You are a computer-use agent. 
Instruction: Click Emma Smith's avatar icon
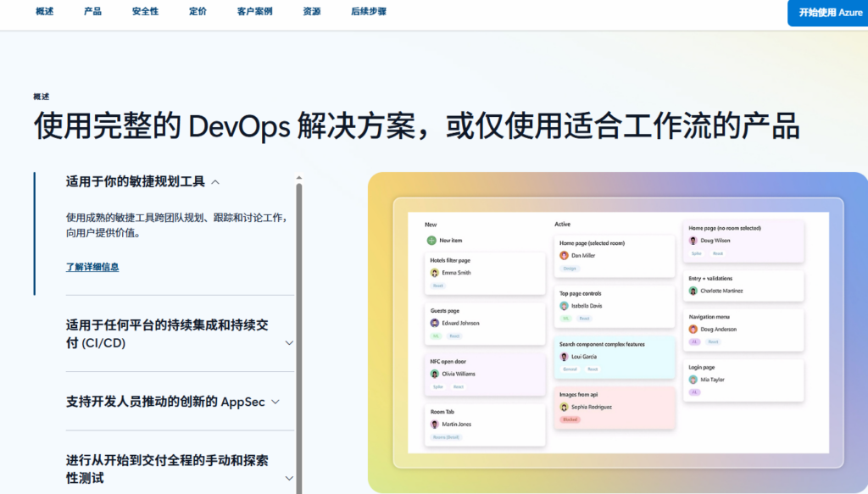tap(435, 273)
